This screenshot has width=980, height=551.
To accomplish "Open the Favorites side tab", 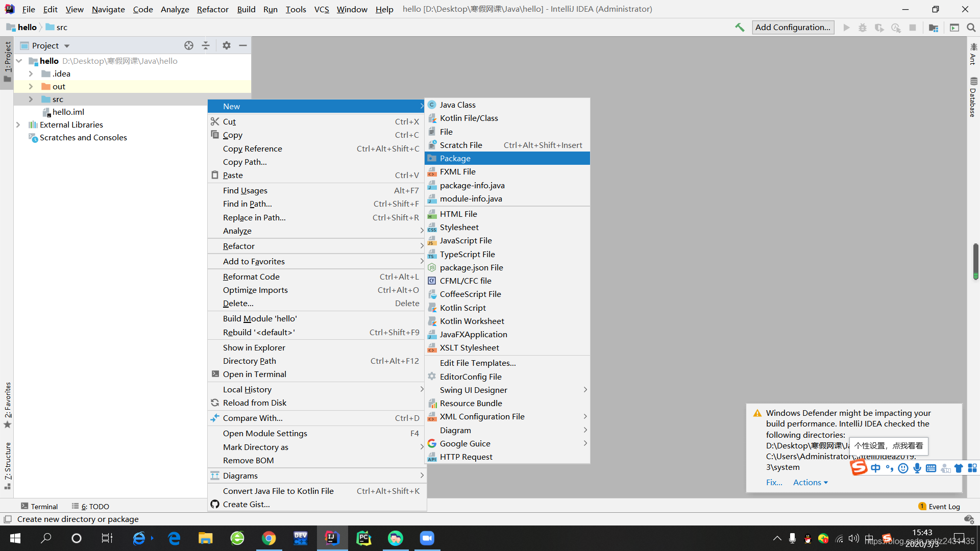I will click(x=7, y=405).
